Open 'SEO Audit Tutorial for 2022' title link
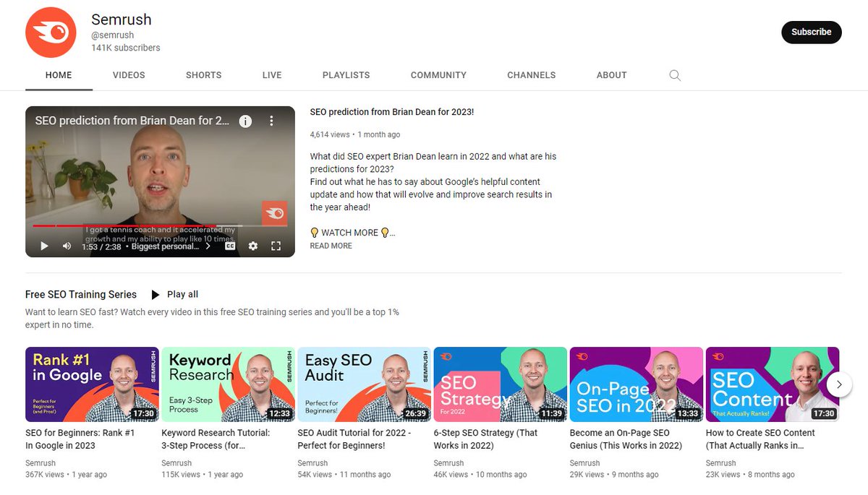Image resolution: width=868 pixels, height=495 pixels. point(354,439)
